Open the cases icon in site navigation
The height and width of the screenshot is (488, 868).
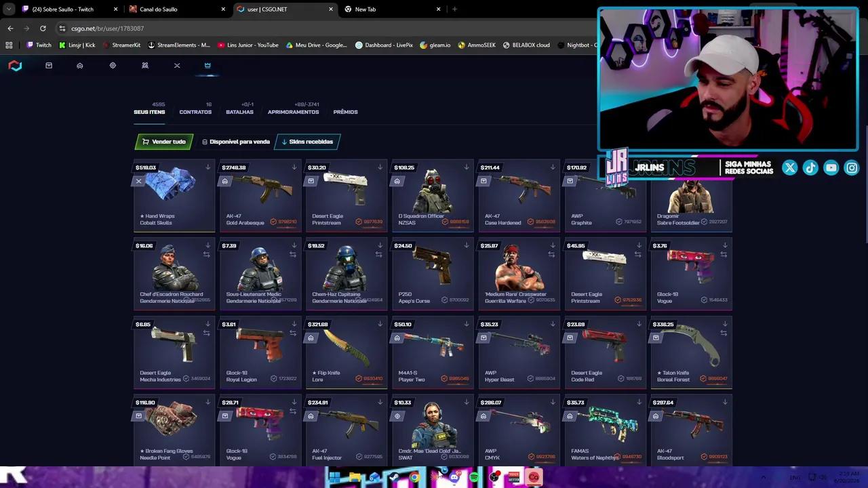point(49,66)
